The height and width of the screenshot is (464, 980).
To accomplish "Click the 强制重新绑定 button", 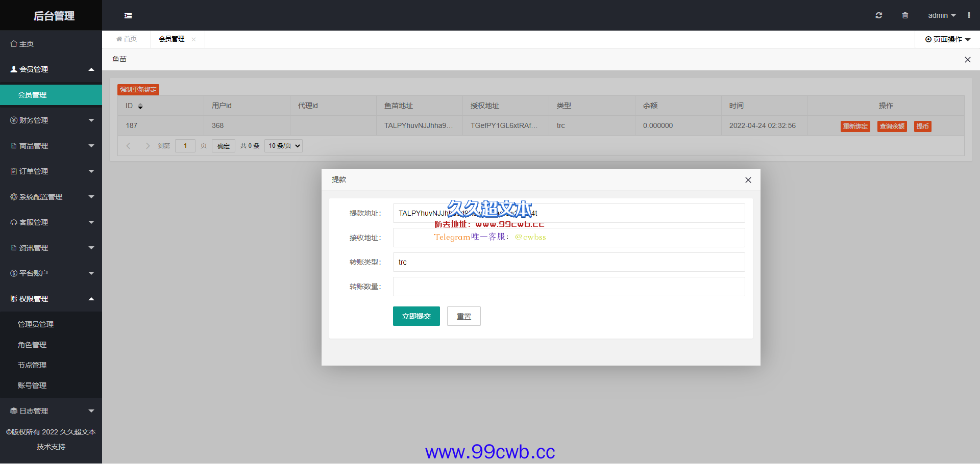I will (x=138, y=90).
